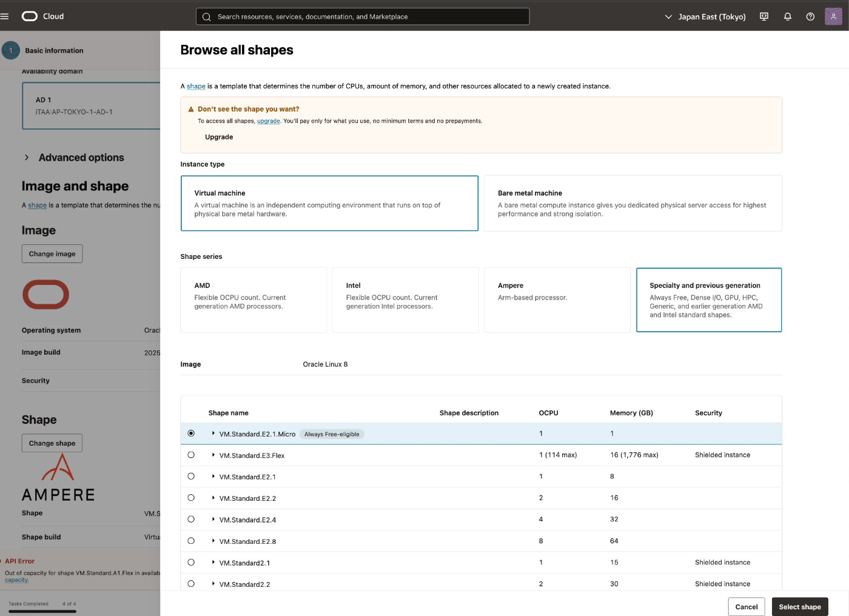Click Oracle Linux 8 image value
Screen dimensions: 849x616
(x=325, y=364)
